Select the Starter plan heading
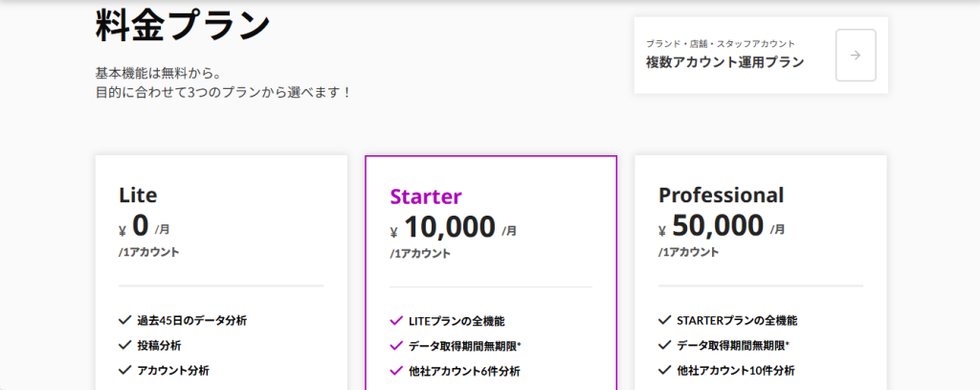 [x=426, y=196]
